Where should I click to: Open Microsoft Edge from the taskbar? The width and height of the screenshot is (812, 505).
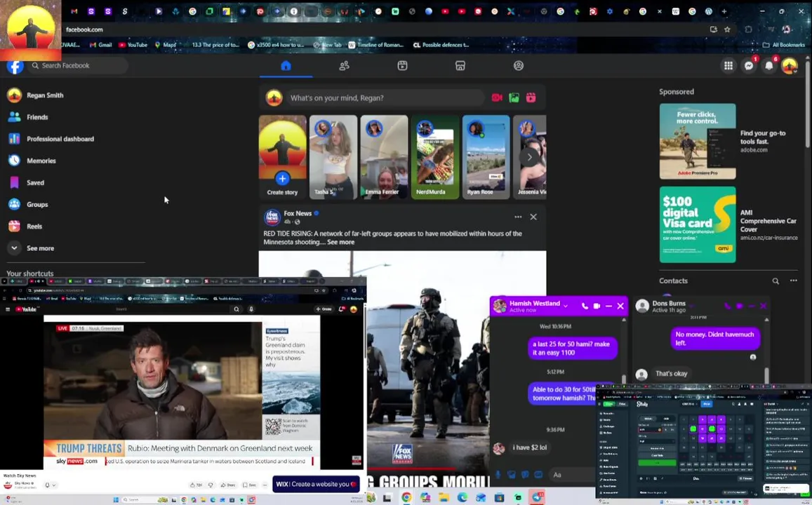(x=462, y=497)
